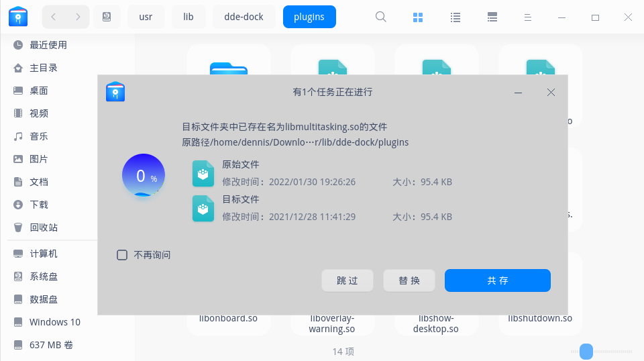Check the 不再询问 checkbox
The image size is (644, 361).
[x=122, y=255]
